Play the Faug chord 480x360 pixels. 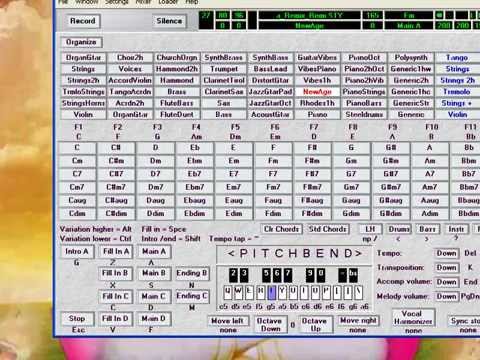coord(273,200)
